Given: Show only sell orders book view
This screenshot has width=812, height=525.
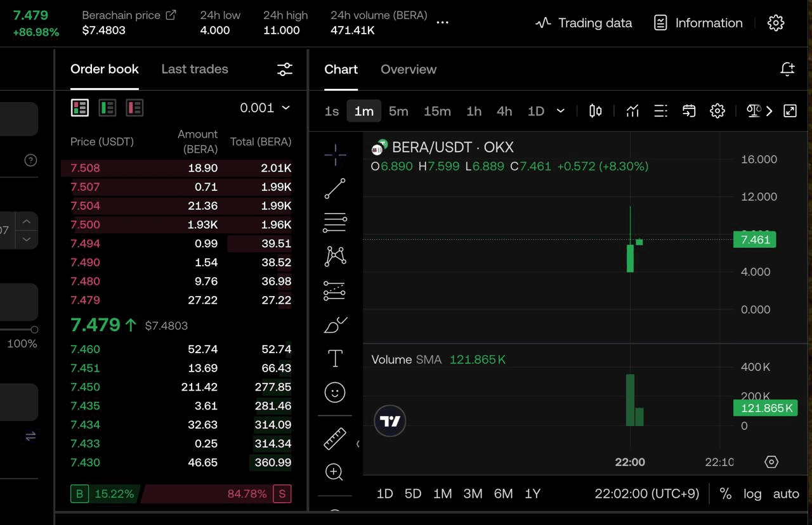Looking at the screenshot, I should tap(134, 108).
